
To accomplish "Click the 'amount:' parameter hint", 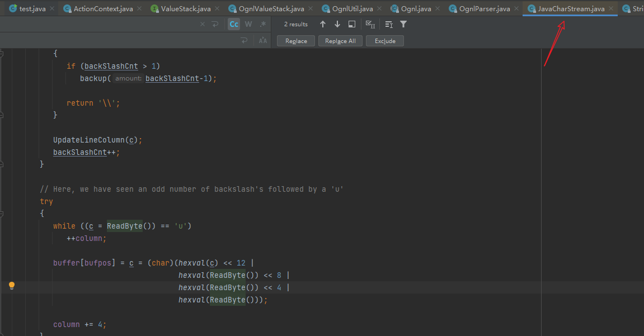I will (x=128, y=78).
